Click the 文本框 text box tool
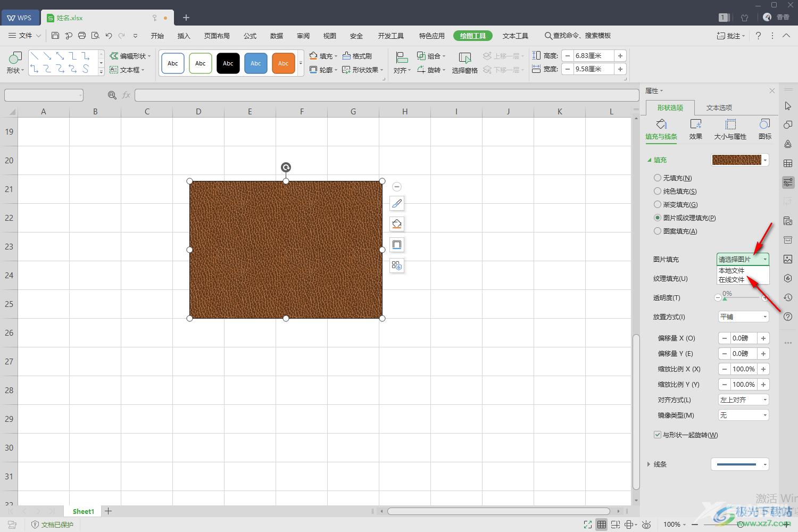Image resolution: width=798 pixels, height=532 pixels. coord(127,70)
